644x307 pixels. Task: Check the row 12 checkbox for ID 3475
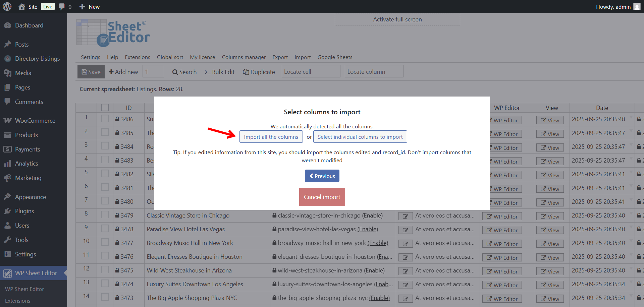click(105, 270)
